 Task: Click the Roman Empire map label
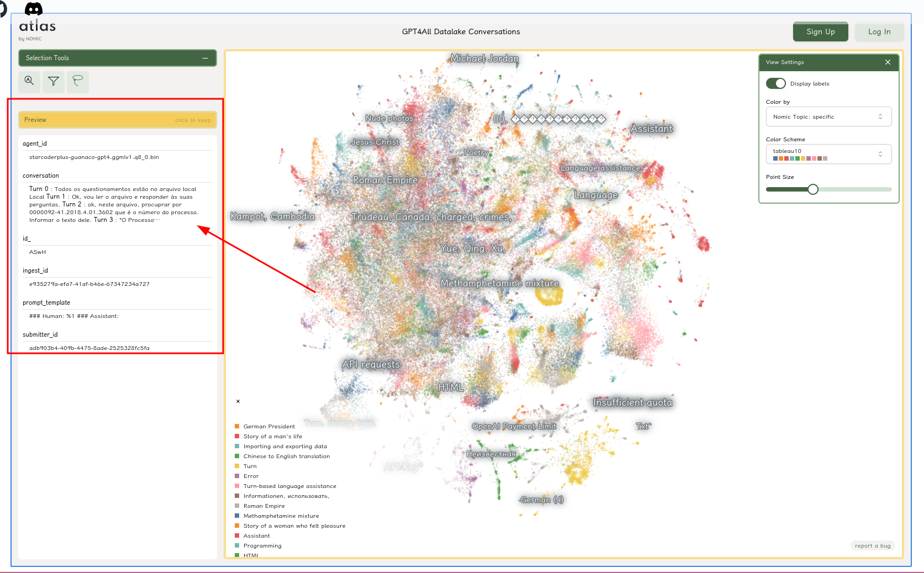point(386,180)
